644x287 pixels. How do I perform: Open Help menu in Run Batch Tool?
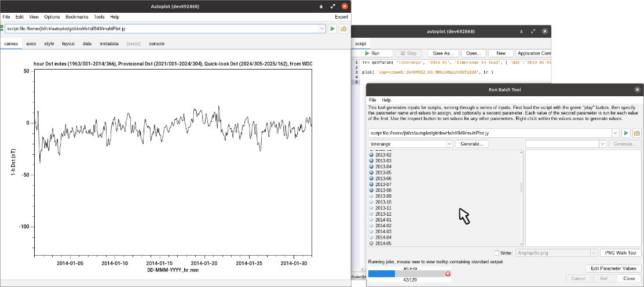pos(386,100)
